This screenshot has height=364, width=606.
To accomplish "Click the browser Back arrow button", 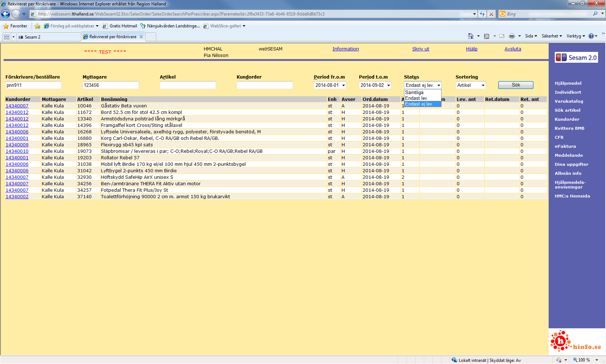I will [5, 14].
